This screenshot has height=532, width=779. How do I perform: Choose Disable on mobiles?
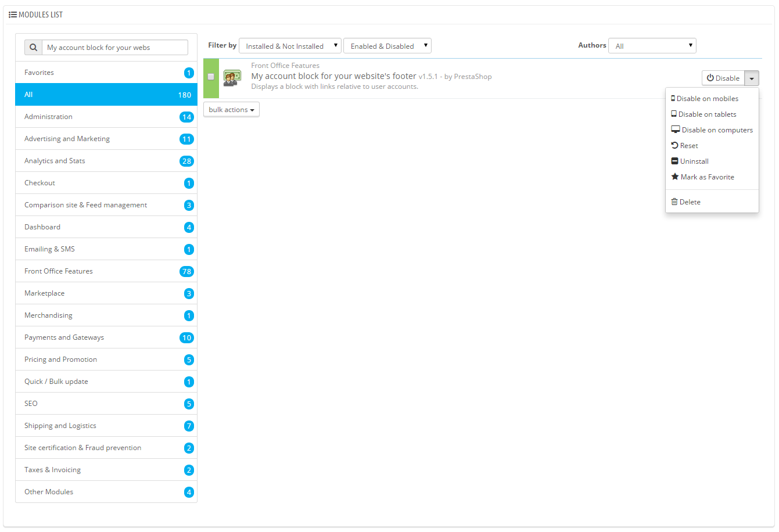point(712,99)
